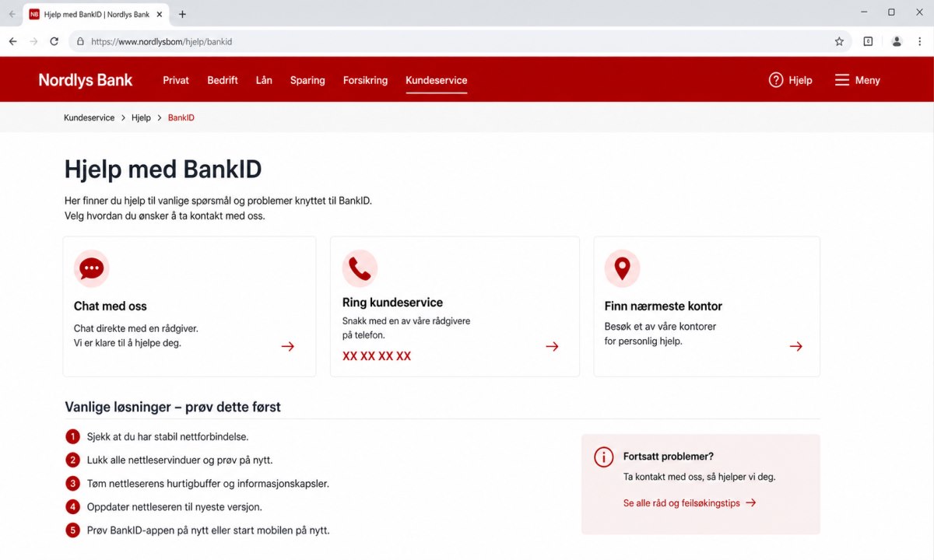Click the arrow in Chat med oss card
This screenshot has width=934, height=560.
click(288, 347)
